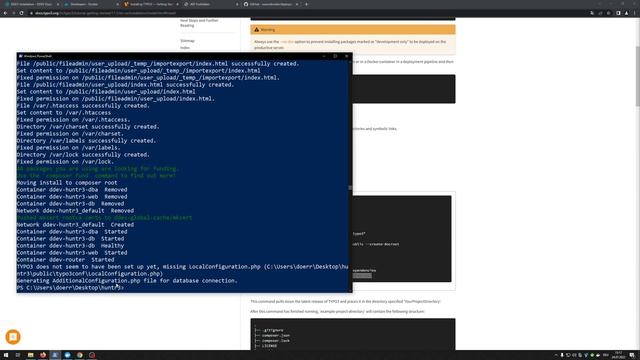640x360 pixels.
Task: Open the browser three-dot menu
Action: (x=635, y=13)
